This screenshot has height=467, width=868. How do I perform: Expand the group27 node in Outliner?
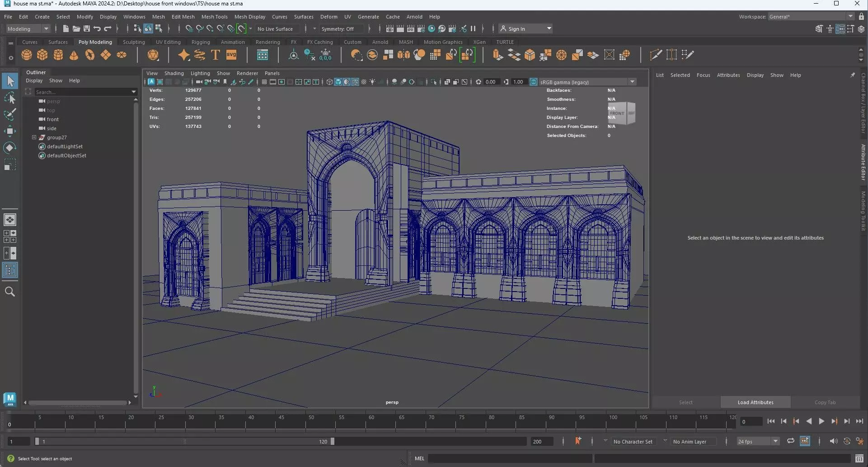(34, 137)
